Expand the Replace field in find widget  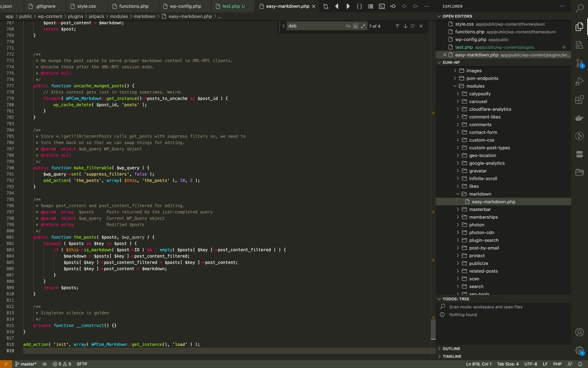(x=283, y=26)
